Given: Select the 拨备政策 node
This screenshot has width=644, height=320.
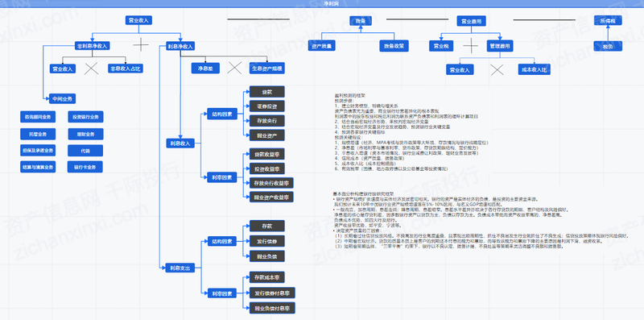Looking at the screenshot, I should click(394, 46).
